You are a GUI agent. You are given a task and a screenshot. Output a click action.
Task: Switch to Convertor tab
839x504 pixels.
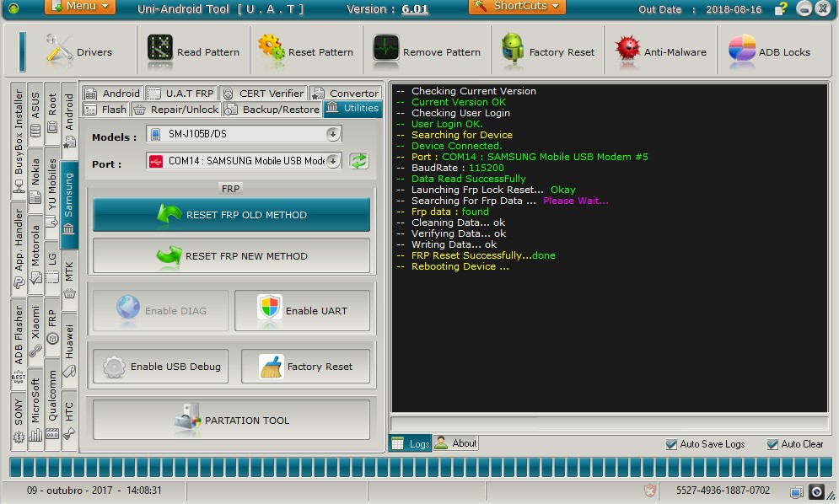pyautogui.click(x=345, y=93)
